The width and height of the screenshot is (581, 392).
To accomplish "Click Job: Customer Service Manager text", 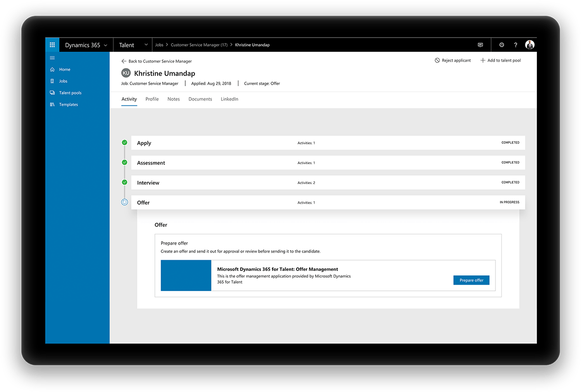I will (150, 83).
